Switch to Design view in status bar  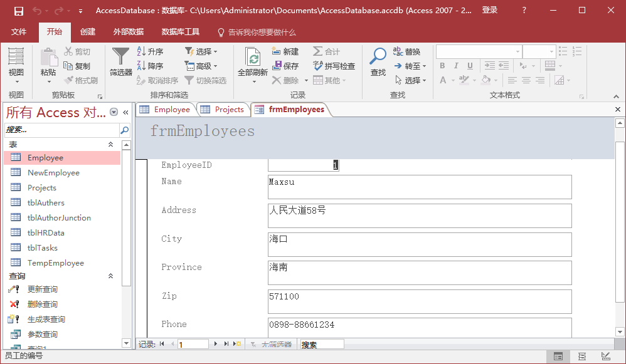tap(605, 356)
